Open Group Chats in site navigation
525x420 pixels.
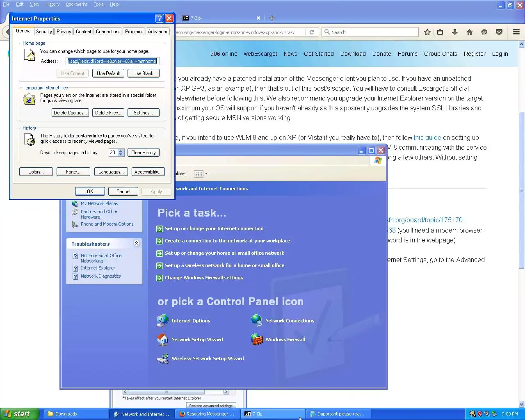[x=441, y=54]
